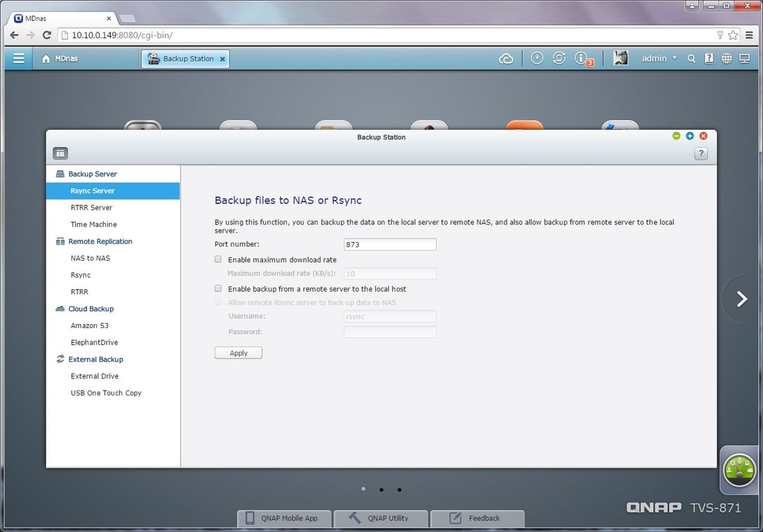
Task: Open the language globe icon
Action: 727,58
